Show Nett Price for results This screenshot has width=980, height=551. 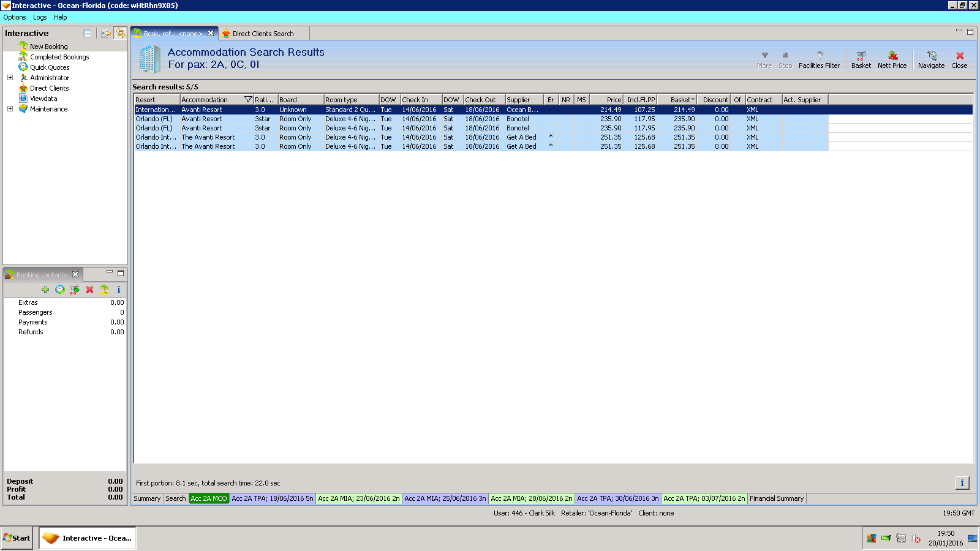[x=892, y=59]
